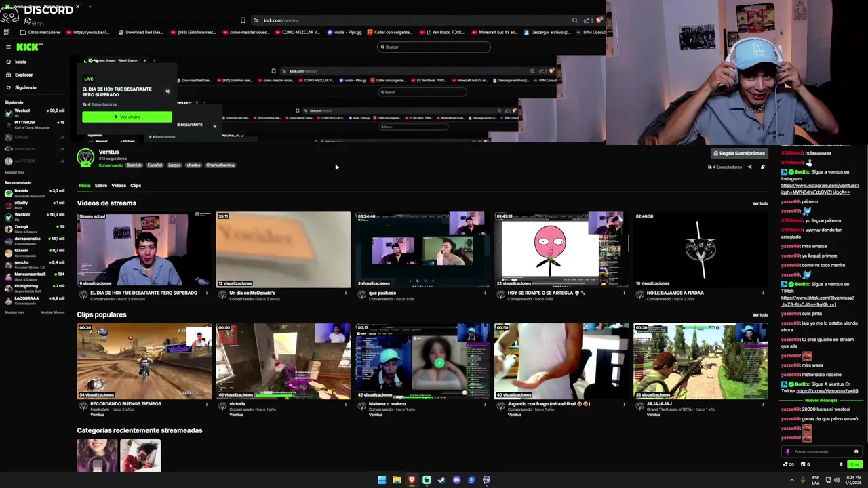Image resolution: width=868 pixels, height=488 pixels.
Task: Open Jugando con fuego clip
Action: 561,361
